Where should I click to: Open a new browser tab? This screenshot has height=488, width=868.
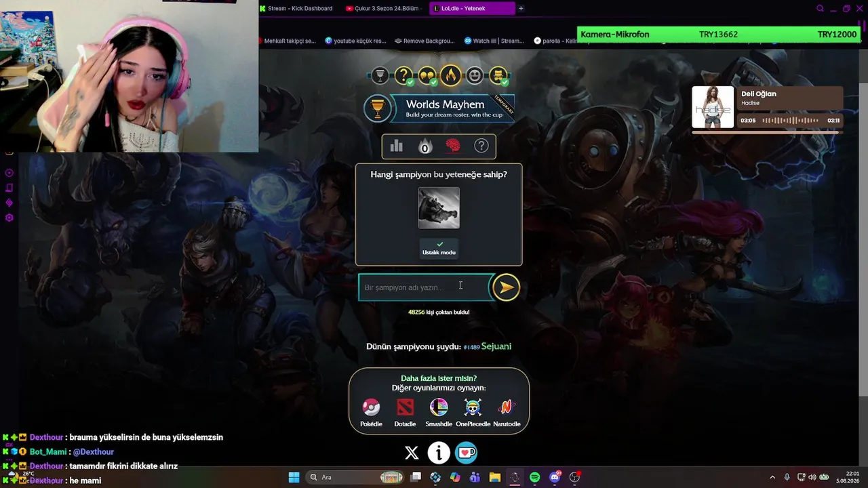(x=521, y=8)
